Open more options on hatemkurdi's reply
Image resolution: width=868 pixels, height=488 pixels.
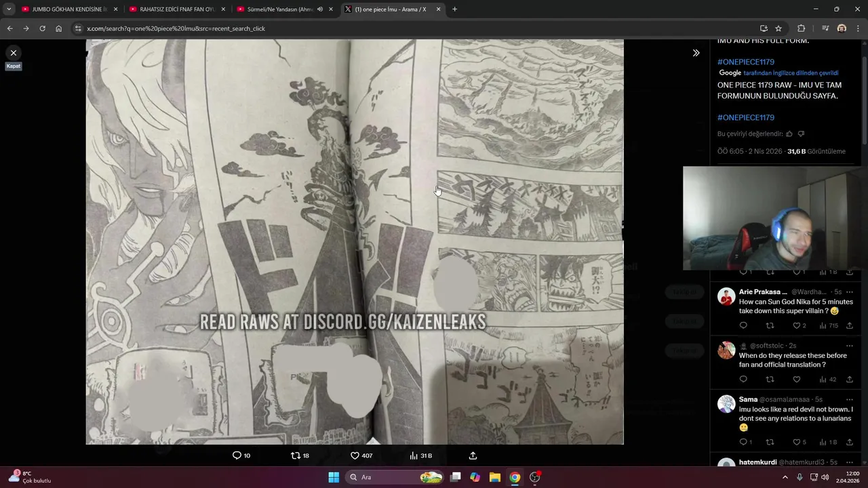click(849, 462)
